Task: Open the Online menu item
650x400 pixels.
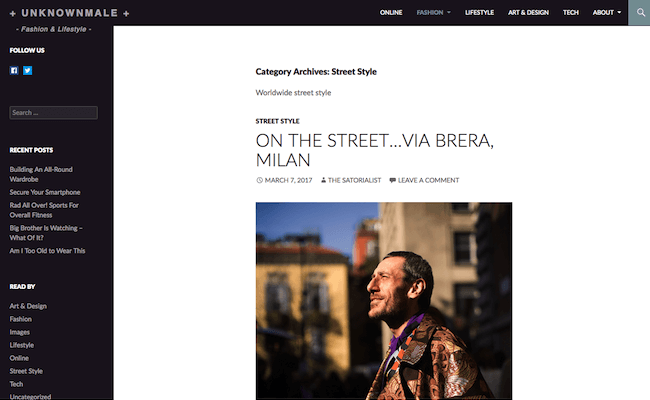Action: coord(391,12)
